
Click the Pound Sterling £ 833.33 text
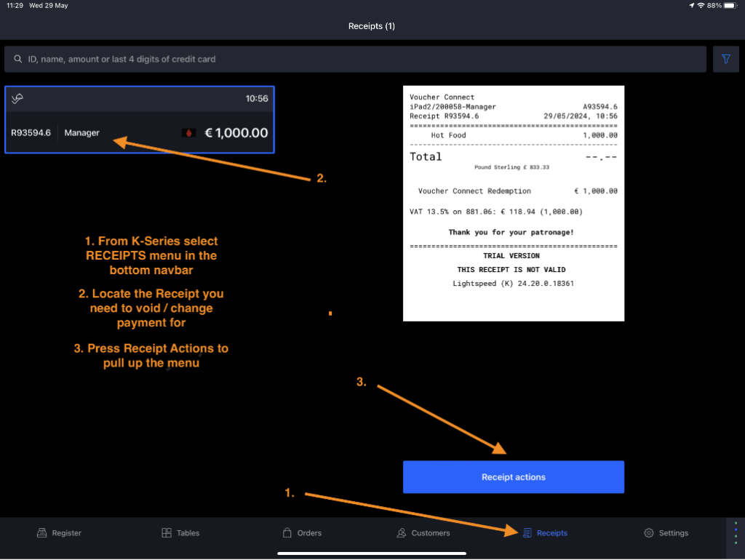pos(511,167)
